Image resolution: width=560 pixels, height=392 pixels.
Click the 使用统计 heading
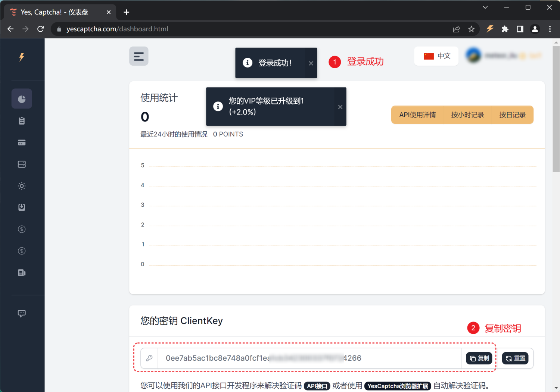pyautogui.click(x=159, y=98)
